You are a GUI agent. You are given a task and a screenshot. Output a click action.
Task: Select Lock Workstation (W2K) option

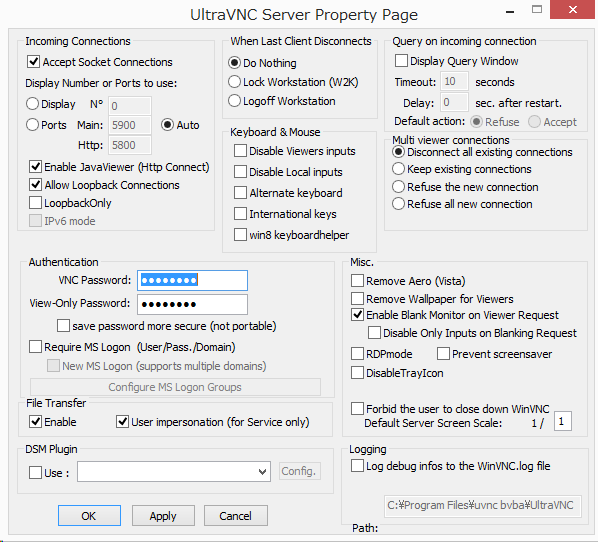(234, 82)
